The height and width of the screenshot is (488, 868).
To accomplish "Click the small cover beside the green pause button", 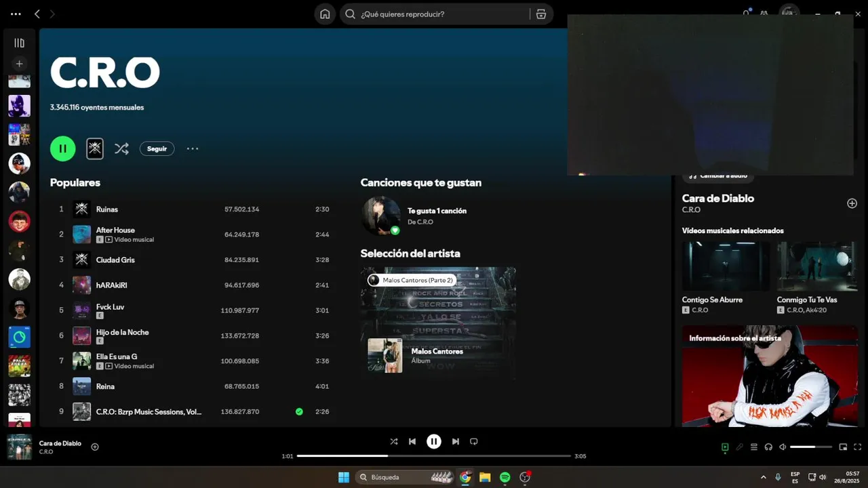I will coord(95,148).
